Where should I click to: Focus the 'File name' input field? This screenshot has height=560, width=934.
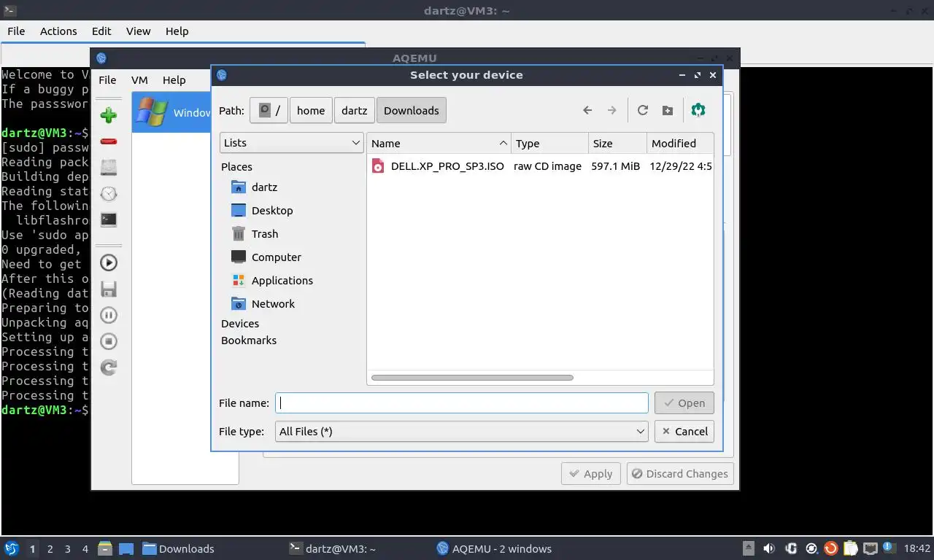click(x=462, y=402)
